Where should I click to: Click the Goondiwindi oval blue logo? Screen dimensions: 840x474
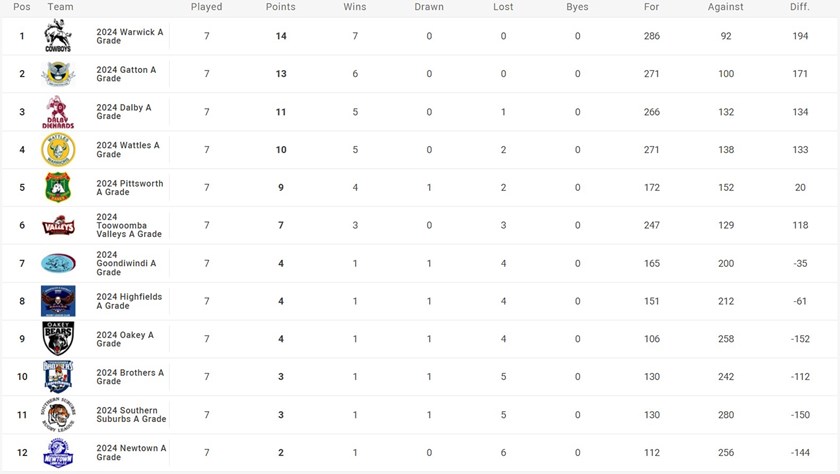57,263
